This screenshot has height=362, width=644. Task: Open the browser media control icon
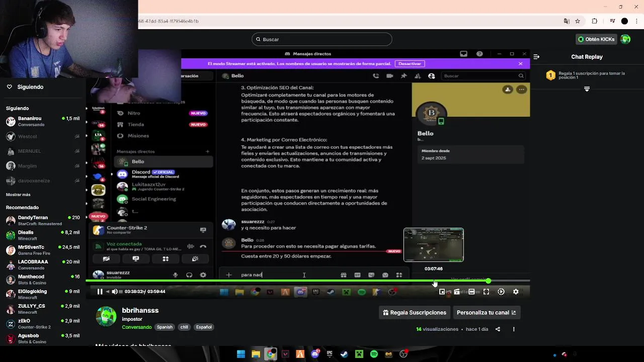(612, 21)
